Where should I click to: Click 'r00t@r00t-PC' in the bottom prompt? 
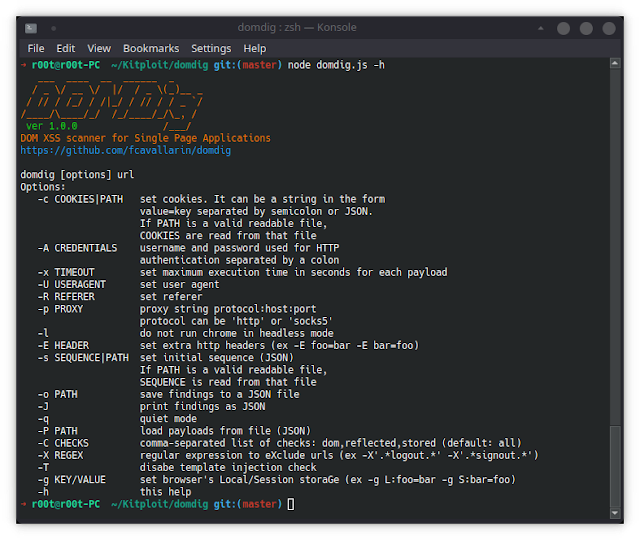pos(66,504)
